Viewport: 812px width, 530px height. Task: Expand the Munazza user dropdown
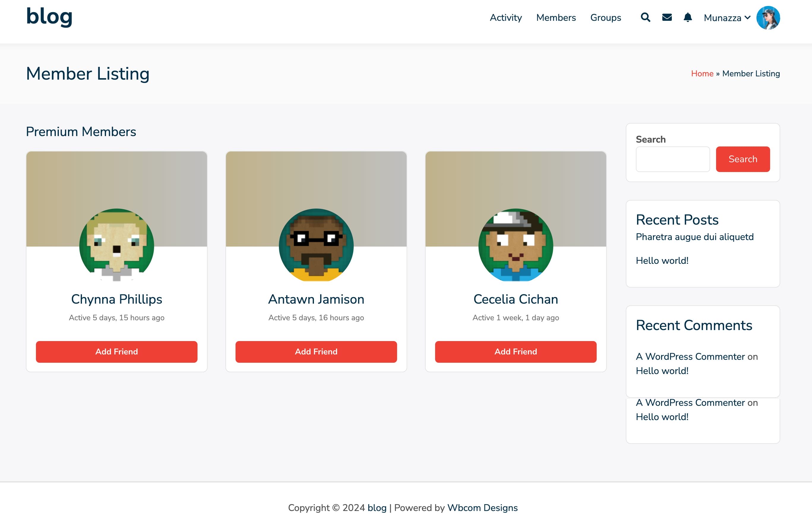point(727,18)
